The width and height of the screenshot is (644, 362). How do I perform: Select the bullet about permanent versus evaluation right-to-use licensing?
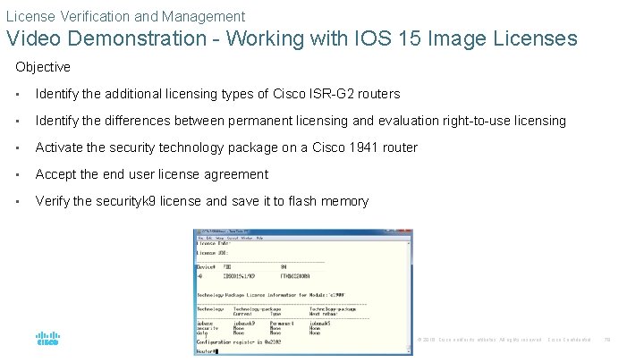[301, 121]
